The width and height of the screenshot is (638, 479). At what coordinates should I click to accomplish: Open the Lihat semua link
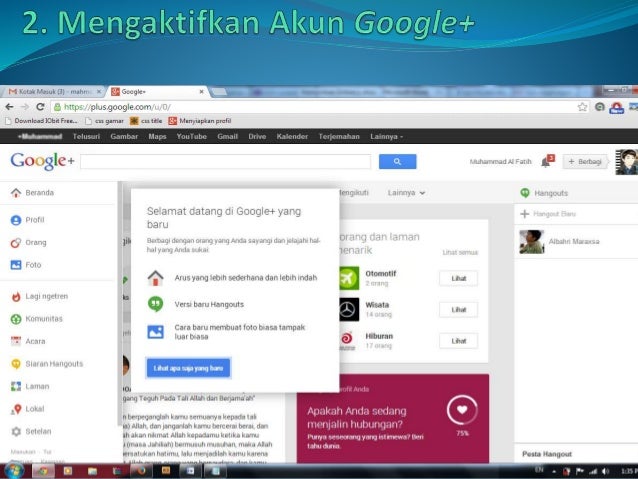460,253
